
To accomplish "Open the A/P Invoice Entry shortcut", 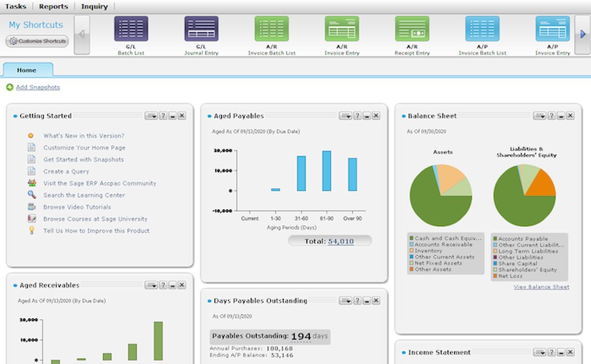I will pos(553,29).
